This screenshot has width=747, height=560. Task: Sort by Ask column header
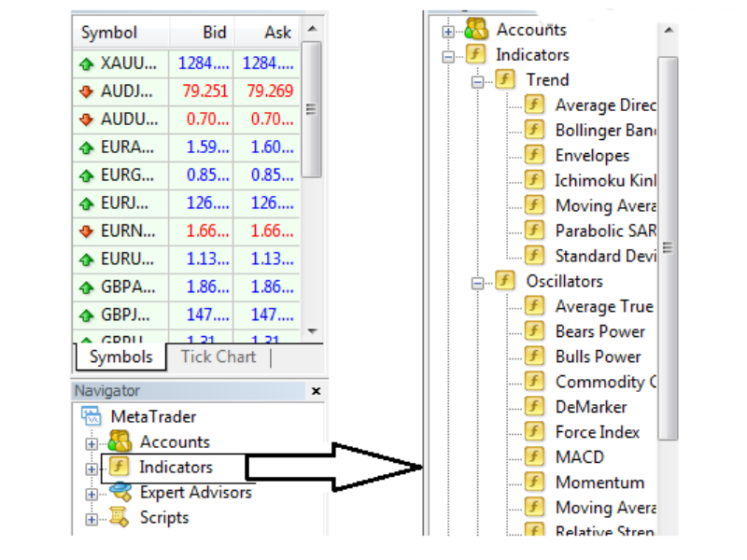point(267,33)
